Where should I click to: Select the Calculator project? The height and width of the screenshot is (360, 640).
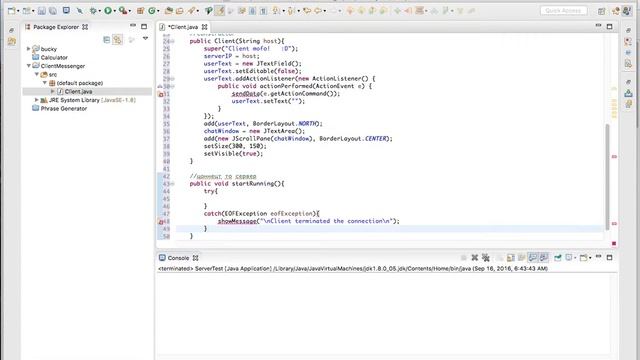coord(54,58)
